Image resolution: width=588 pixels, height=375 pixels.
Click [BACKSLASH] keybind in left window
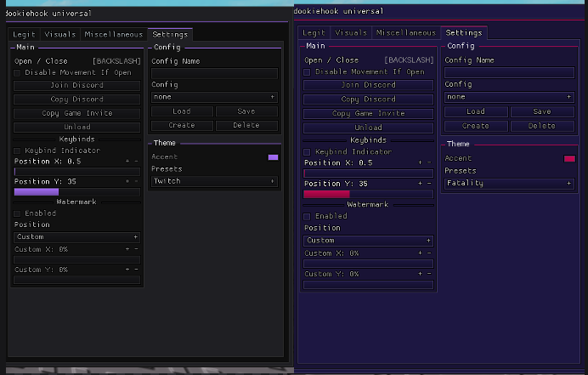116,61
